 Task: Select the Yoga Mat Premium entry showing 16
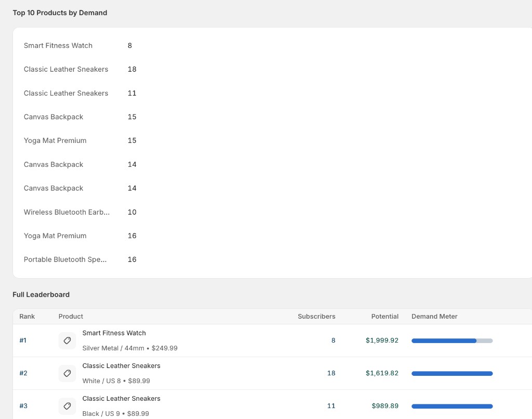point(55,235)
